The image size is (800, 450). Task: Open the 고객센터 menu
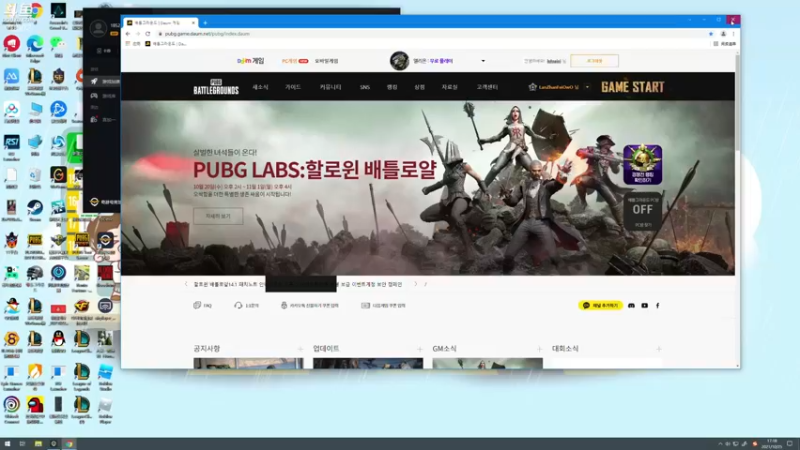(x=487, y=87)
